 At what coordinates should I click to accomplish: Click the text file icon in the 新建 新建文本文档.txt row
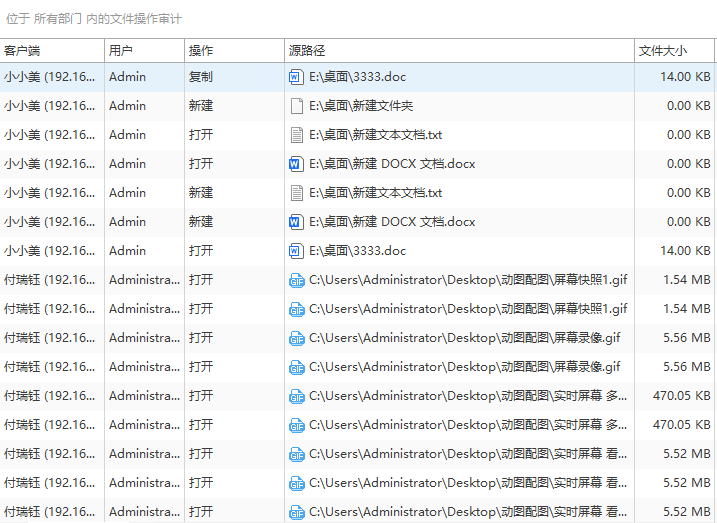click(296, 193)
